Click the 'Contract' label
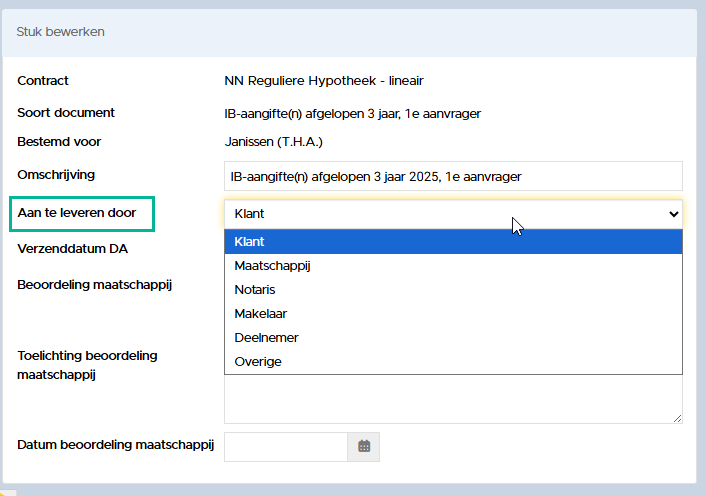 (43, 81)
